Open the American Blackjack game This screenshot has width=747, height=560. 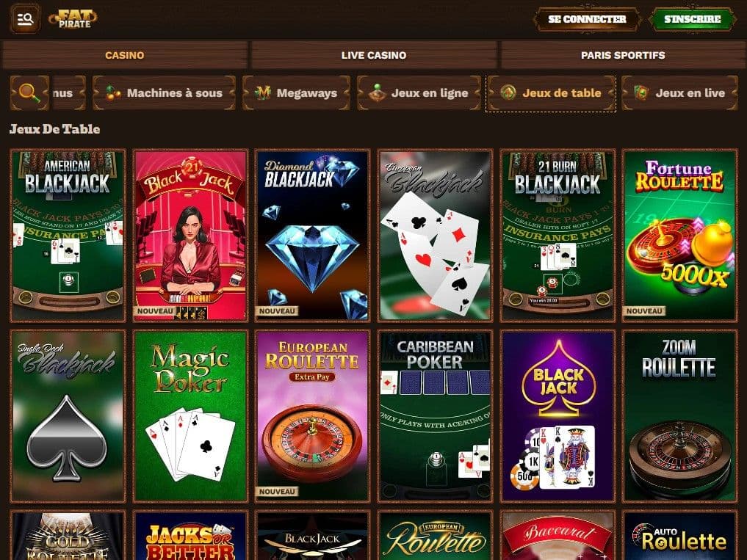pyautogui.click(x=68, y=236)
